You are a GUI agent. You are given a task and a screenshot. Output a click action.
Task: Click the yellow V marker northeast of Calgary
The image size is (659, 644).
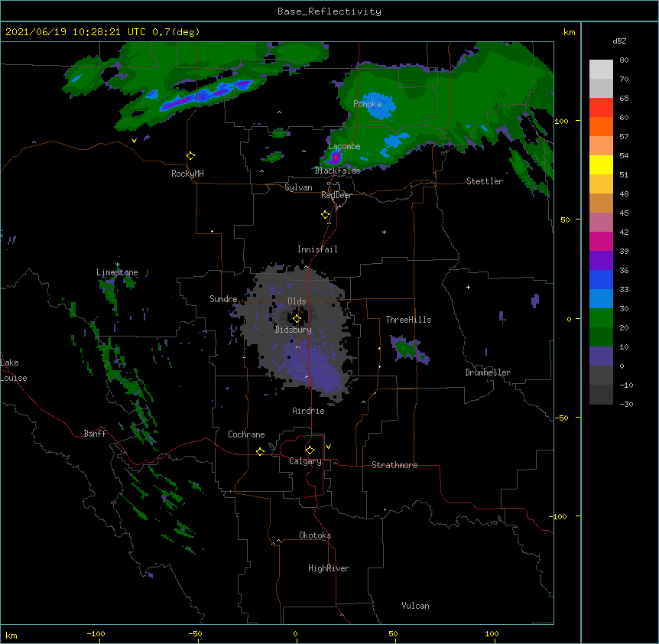tap(328, 447)
